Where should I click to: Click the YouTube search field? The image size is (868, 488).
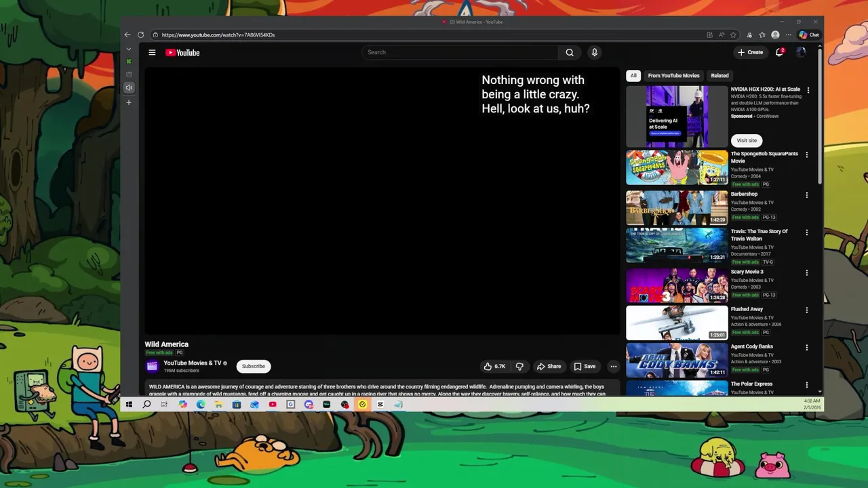pyautogui.click(x=460, y=52)
